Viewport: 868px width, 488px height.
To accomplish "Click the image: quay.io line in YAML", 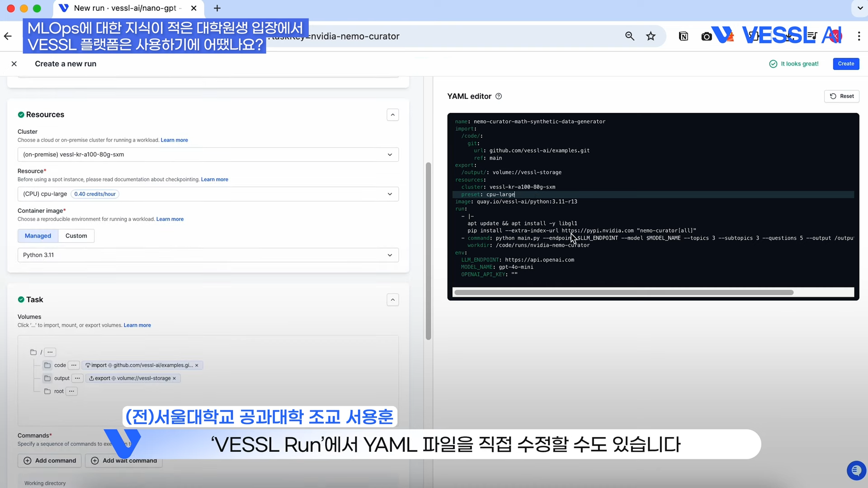I will point(516,202).
